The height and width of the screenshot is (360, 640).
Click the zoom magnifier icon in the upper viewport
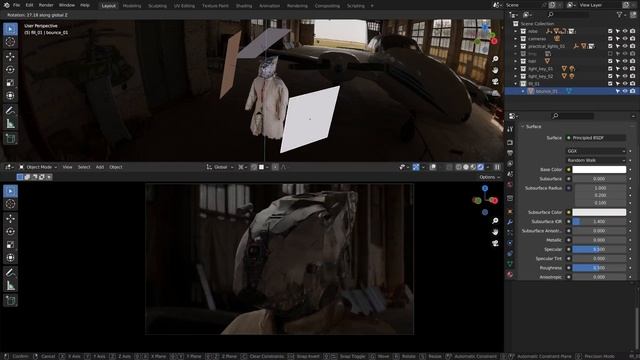[x=495, y=59]
